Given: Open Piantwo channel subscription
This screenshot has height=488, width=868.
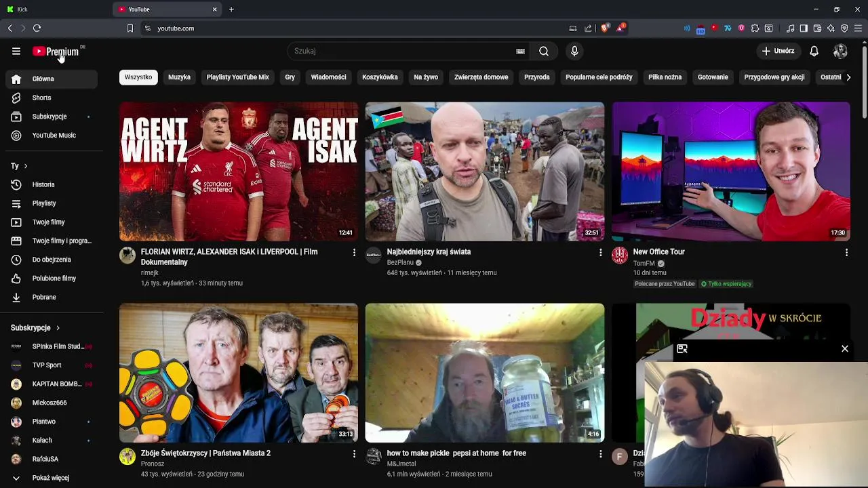Looking at the screenshot, I should pyautogui.click(x=52, y=422).
